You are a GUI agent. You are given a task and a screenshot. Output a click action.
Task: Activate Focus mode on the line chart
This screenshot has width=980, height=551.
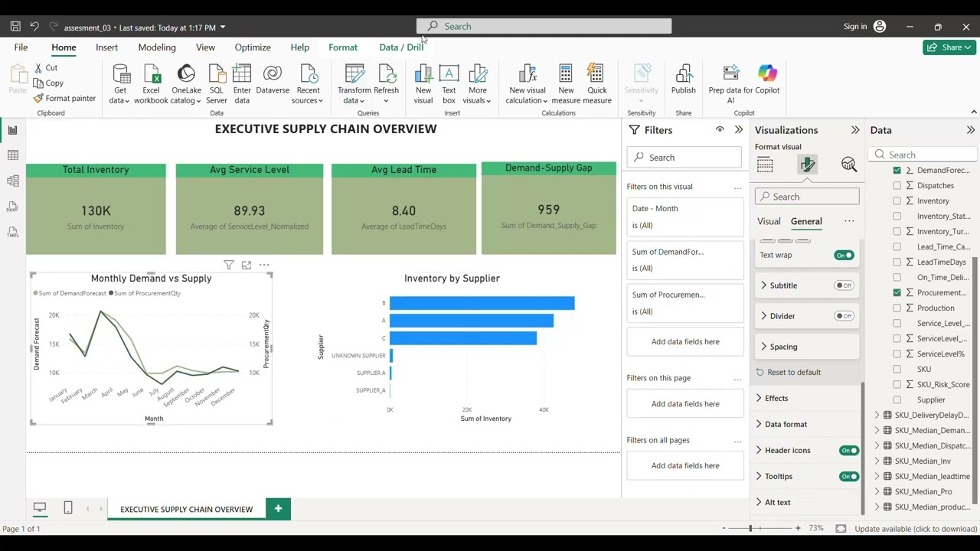point(247,265)
